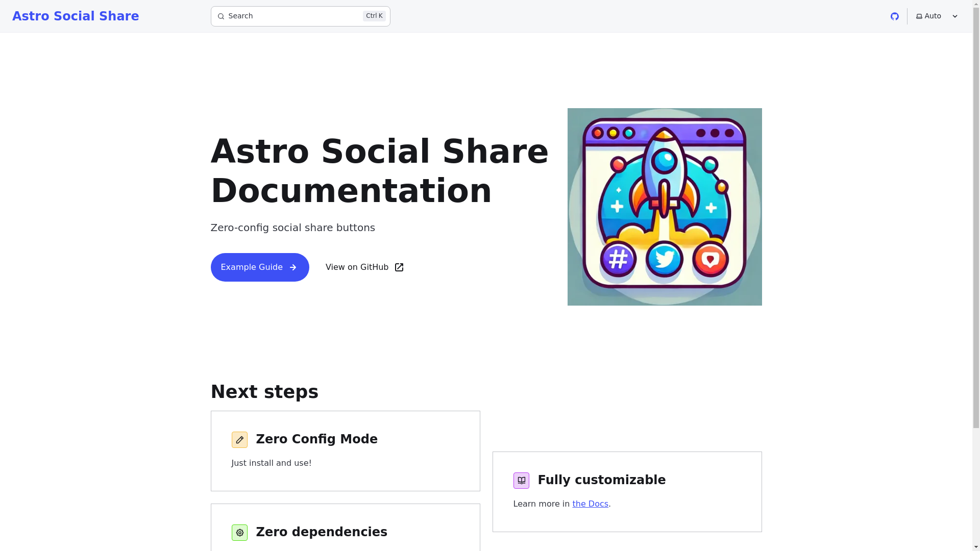Click the external link icon after View on GitHub

(399, 267)
